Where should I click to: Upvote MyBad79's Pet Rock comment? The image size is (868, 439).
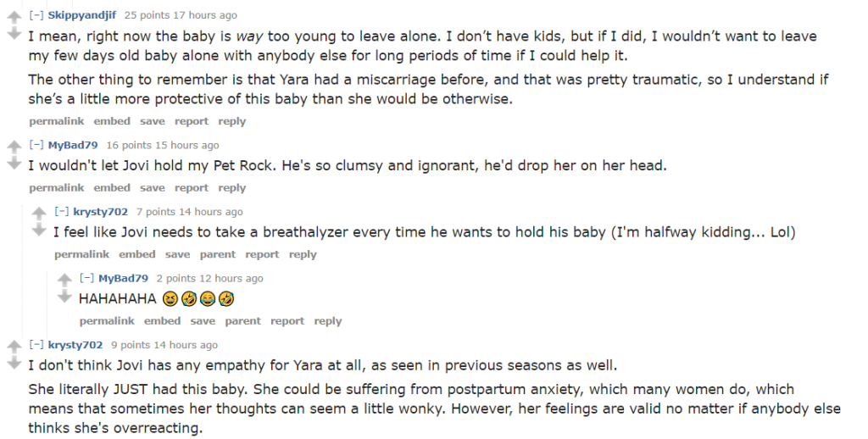pos(14,147)
